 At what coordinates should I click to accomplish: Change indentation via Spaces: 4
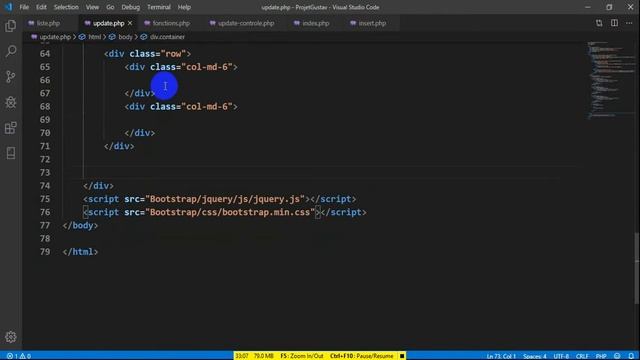(535, 356)
